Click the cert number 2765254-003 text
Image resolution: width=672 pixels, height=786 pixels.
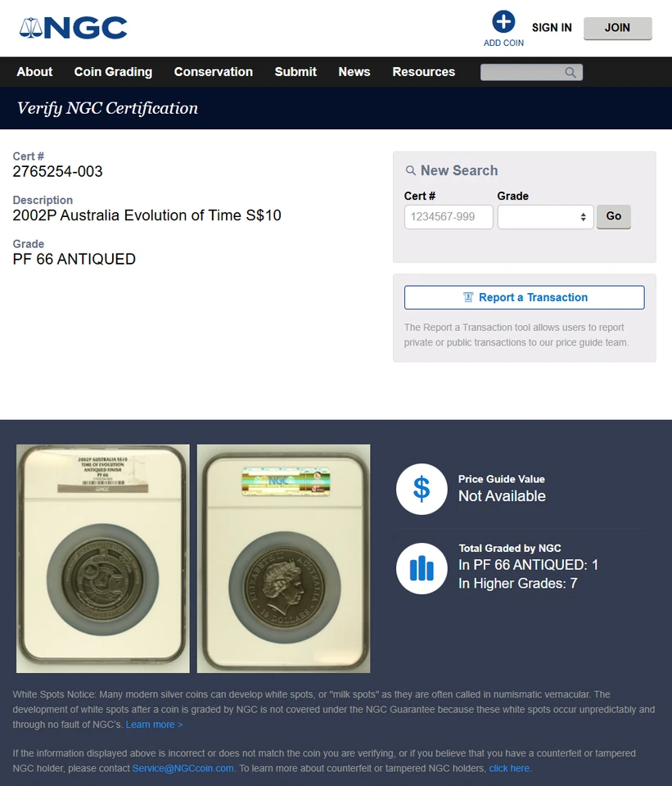click(x=57, y=171)
